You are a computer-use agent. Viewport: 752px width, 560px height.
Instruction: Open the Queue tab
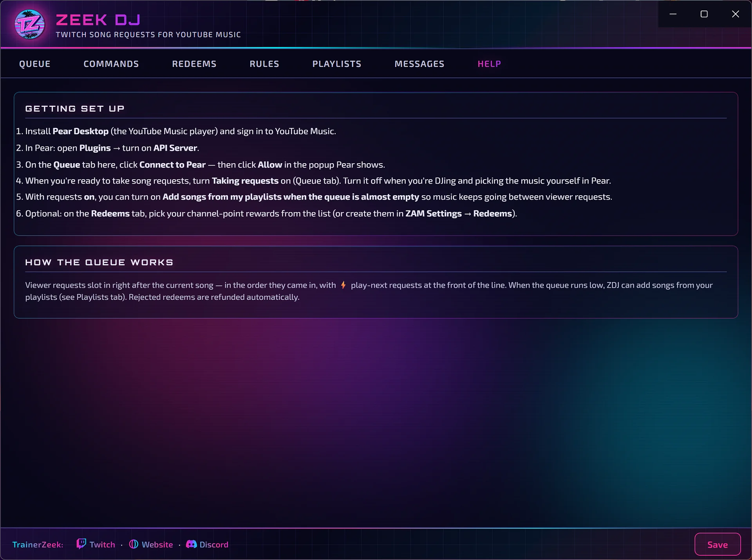click(35, 64)
